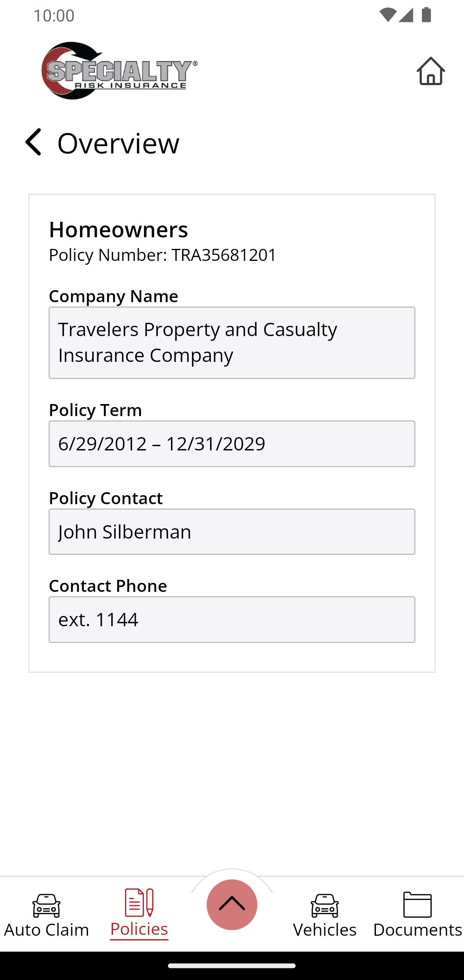Open the Documents folder icon
Viewport: 464px width, 980px height.
(x=417, y=904)
